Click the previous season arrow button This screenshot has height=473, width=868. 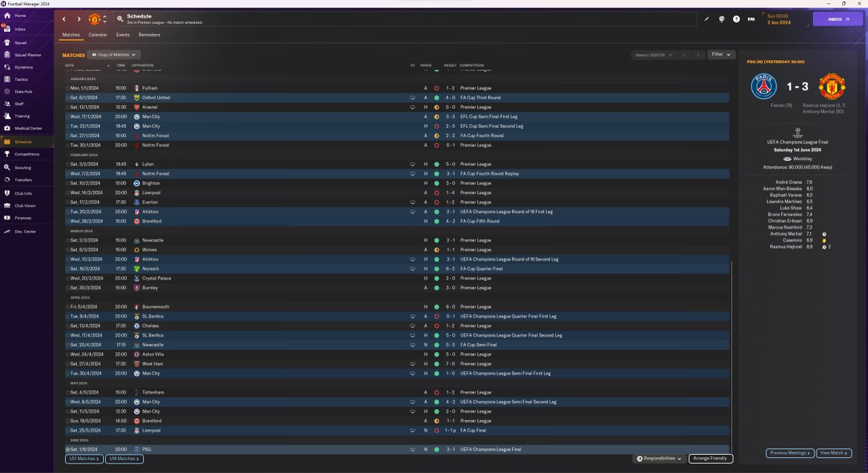(x=685, y=54)
